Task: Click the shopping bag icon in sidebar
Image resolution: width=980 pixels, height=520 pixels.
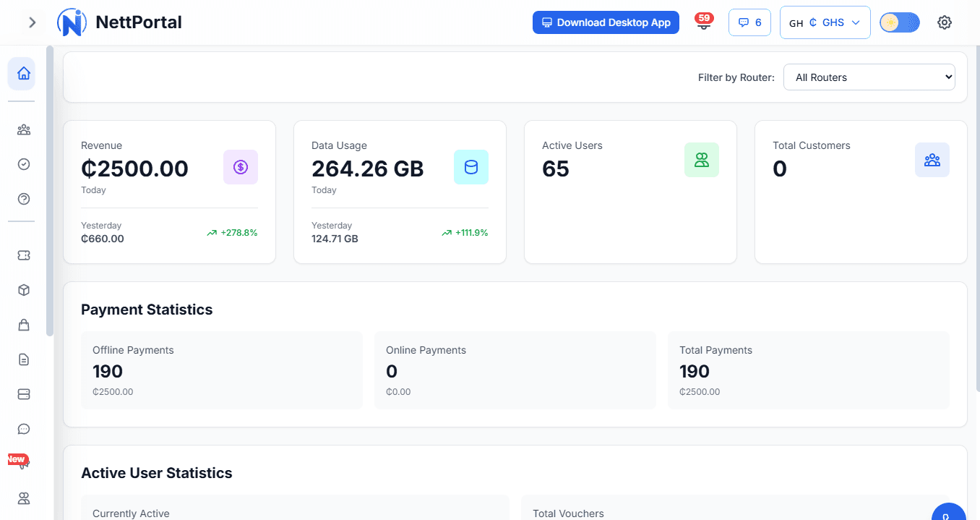Action: click(23, 325)
